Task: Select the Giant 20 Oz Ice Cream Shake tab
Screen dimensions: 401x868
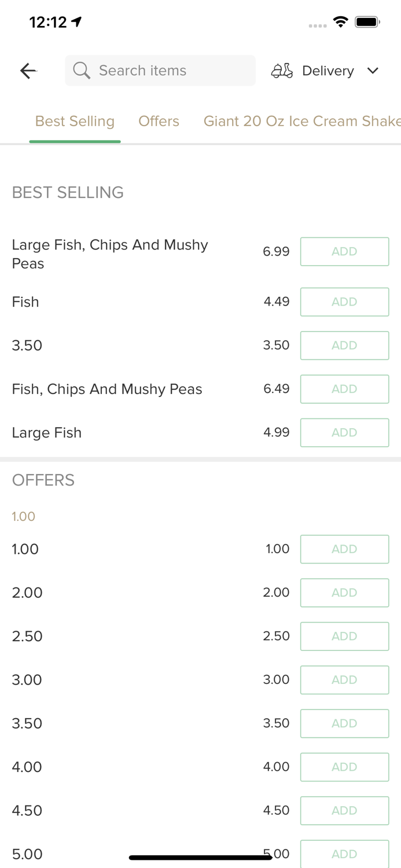Action: click(302, 121)
